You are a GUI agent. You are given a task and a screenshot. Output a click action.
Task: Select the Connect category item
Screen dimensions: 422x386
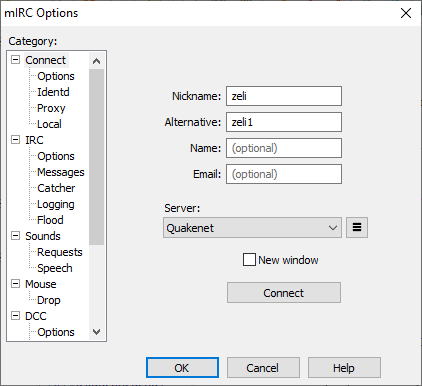(x=46, y=60)
